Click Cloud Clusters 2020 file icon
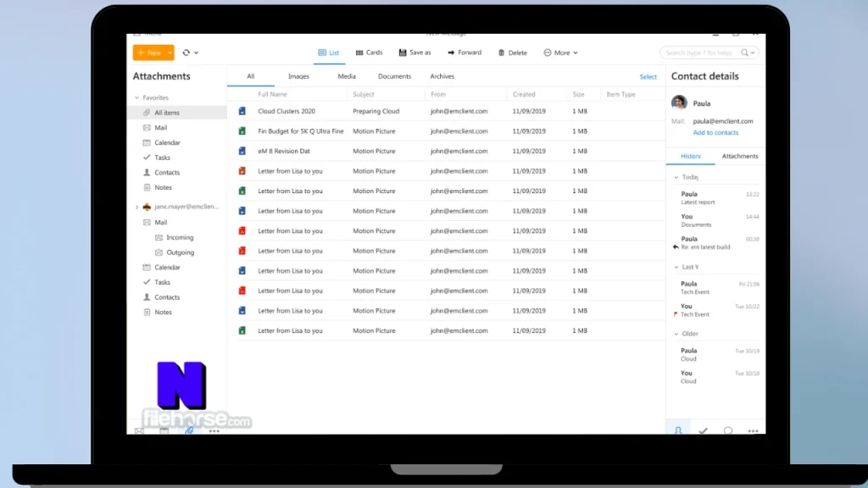Viewport: 868px width, 488px height. click(x=242, y=111)
